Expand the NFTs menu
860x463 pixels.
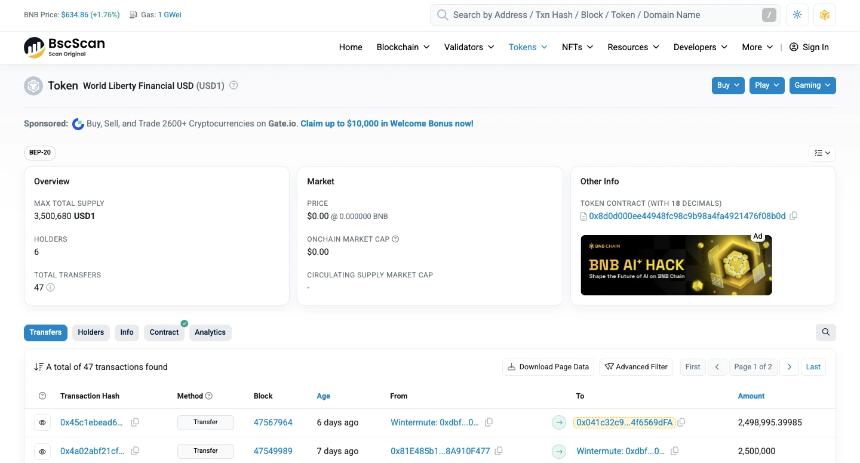577,47
